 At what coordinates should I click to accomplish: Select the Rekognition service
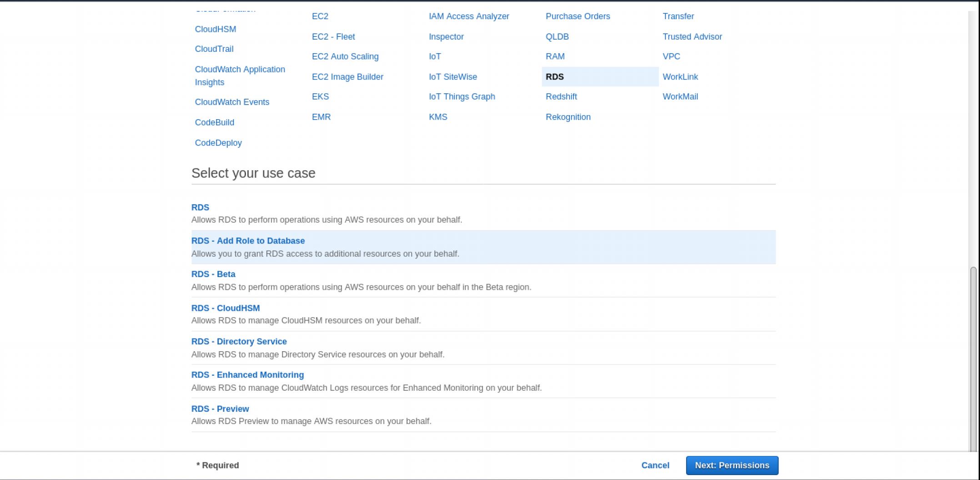tap(568, 117)
